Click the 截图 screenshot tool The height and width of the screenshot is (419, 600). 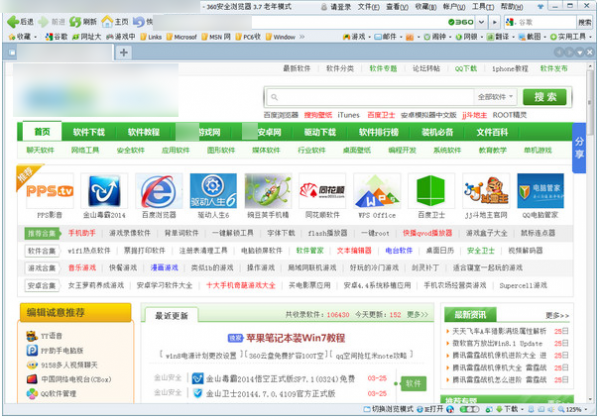coord(529,37)
